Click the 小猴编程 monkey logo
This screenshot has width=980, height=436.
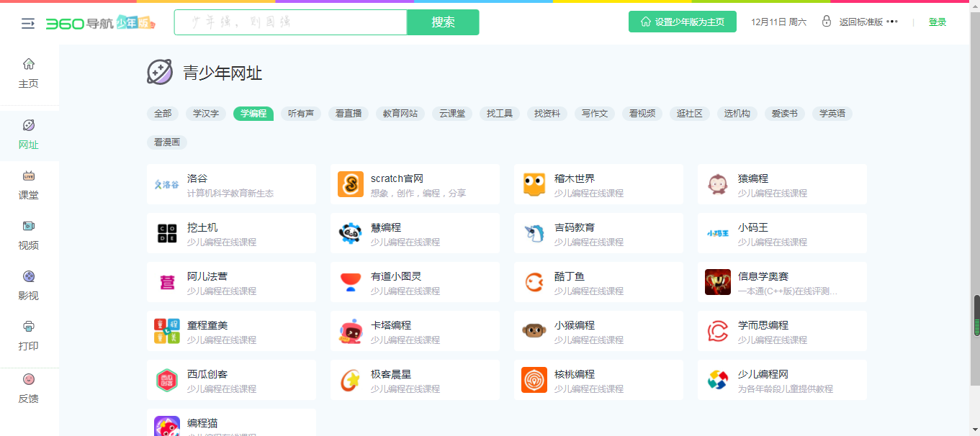[534, 331]
